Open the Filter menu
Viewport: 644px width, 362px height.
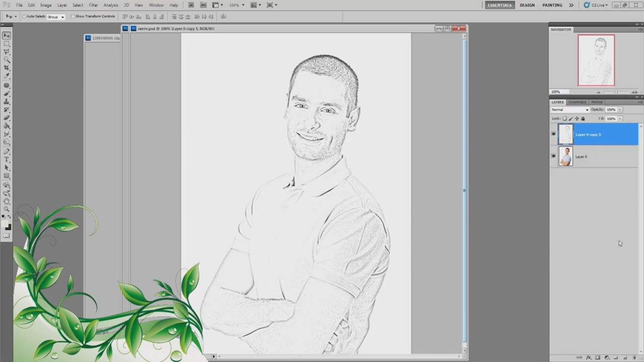[94, 5]
